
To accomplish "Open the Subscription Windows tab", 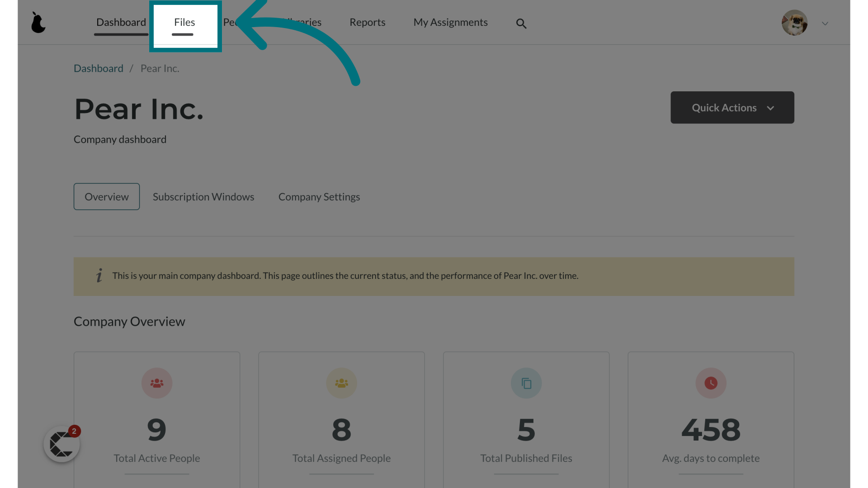I will (x=203, y=196).
